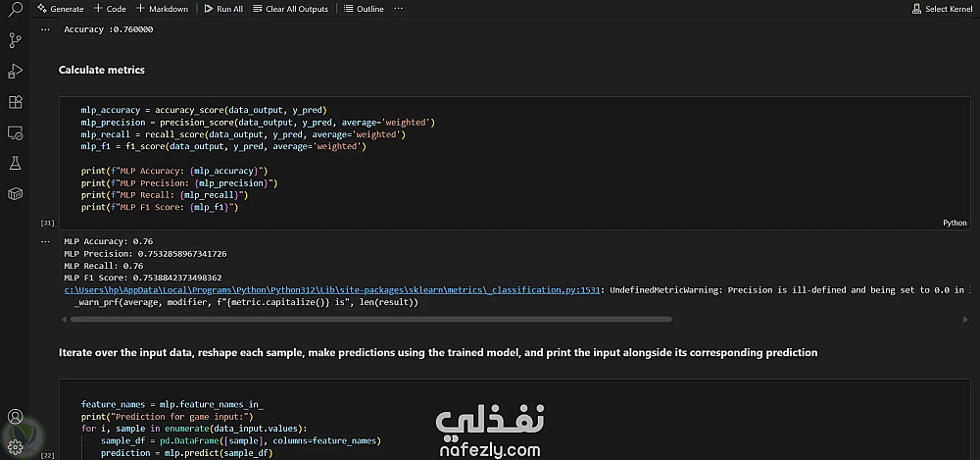Click the 'Accuracy :0.760000' output text
This screenshot has width=980, height=460.
click(108, 29)
